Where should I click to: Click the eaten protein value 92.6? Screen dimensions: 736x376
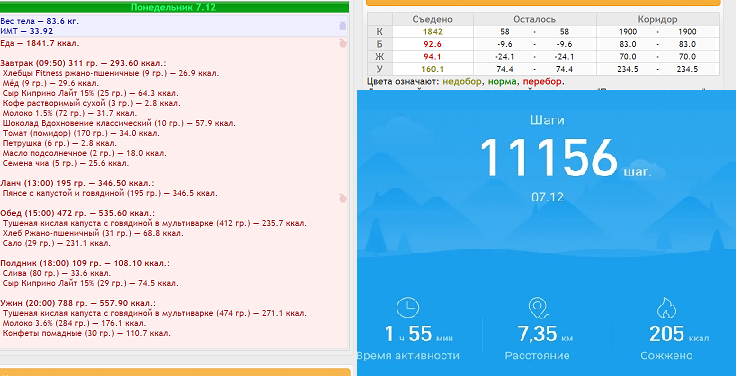pyautogui.click(x=432, y=45)
